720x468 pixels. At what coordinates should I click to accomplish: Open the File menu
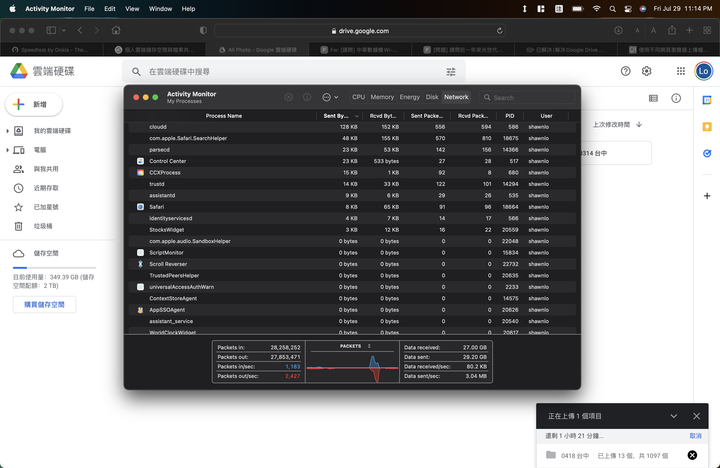pos(89,9)
